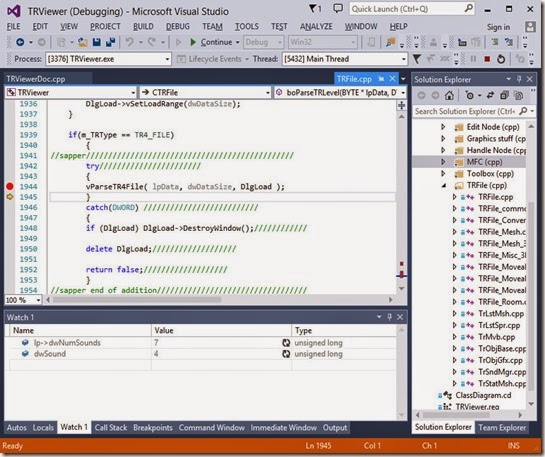The height and width of the screenshot is (457, 545).
Task: Open the 100 % zoom dropdown
Action: tap(38, 300)
